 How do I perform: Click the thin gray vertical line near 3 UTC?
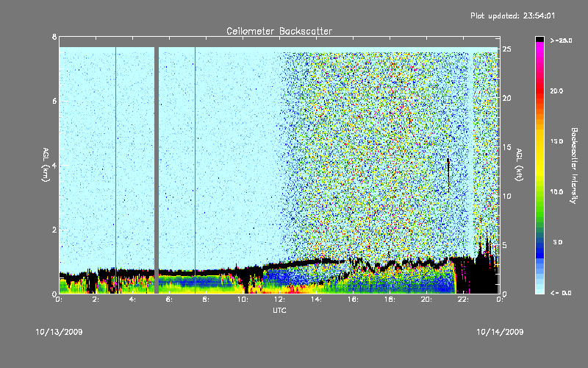coord(115,170)
